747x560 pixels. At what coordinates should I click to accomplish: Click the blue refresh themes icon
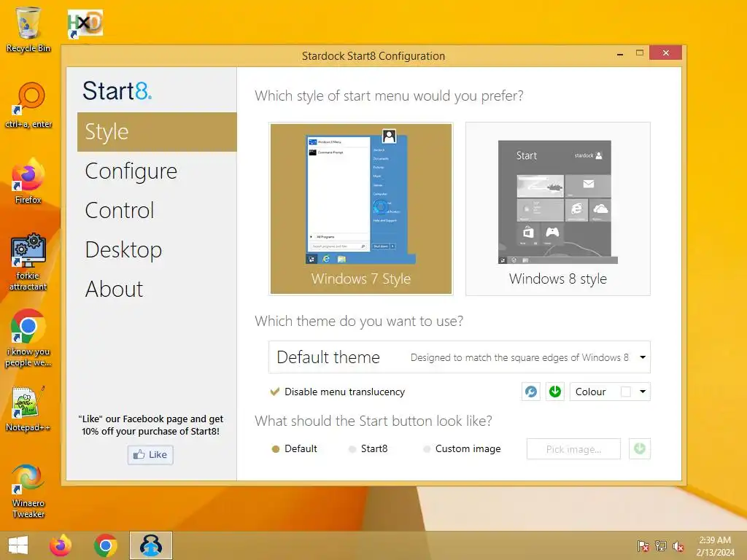(531, 392)
